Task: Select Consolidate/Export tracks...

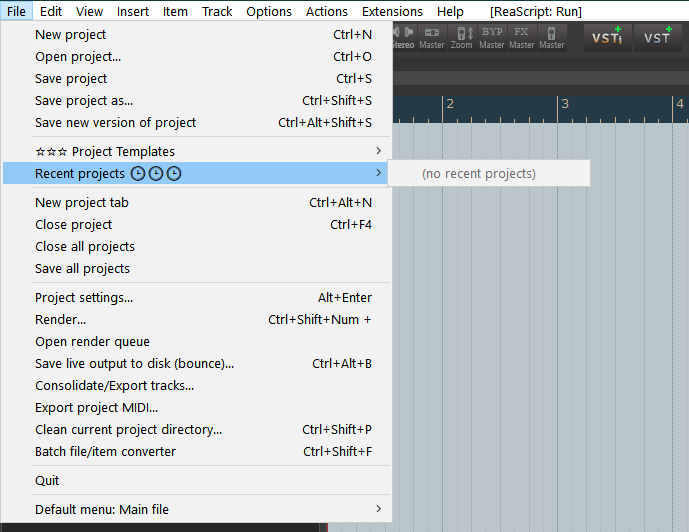Action: 196,385
